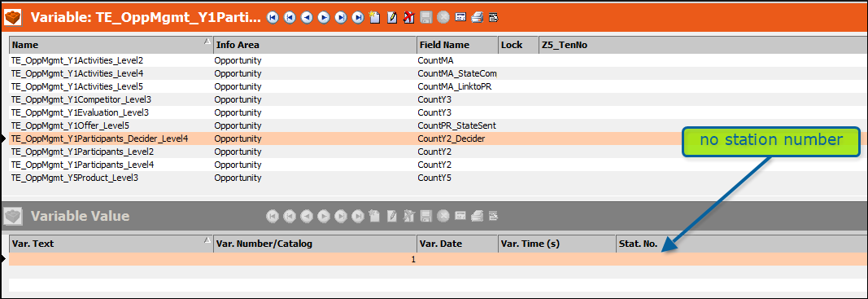
Task: Click the Z5_TenNo column header
Action: pyautogui.click(x=703, y=45)
